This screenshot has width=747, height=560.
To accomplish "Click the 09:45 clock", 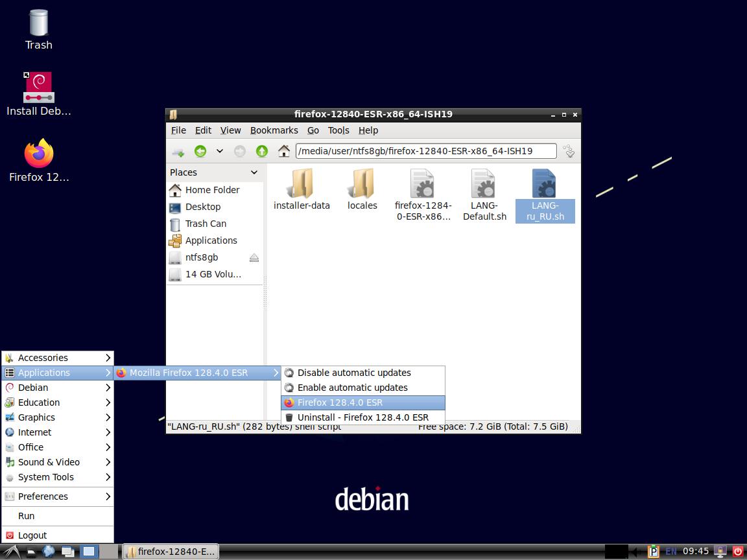I will point(696,552).
